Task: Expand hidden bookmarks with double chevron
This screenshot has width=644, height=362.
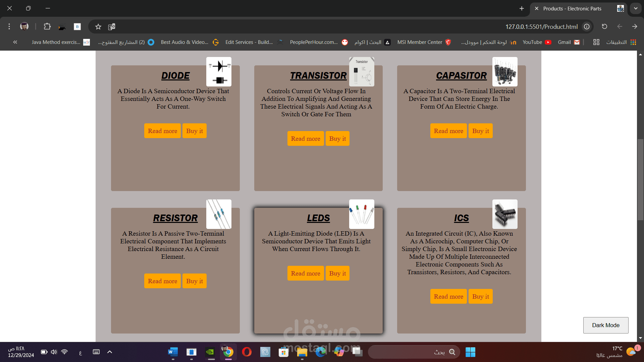Action: point(15,42)
